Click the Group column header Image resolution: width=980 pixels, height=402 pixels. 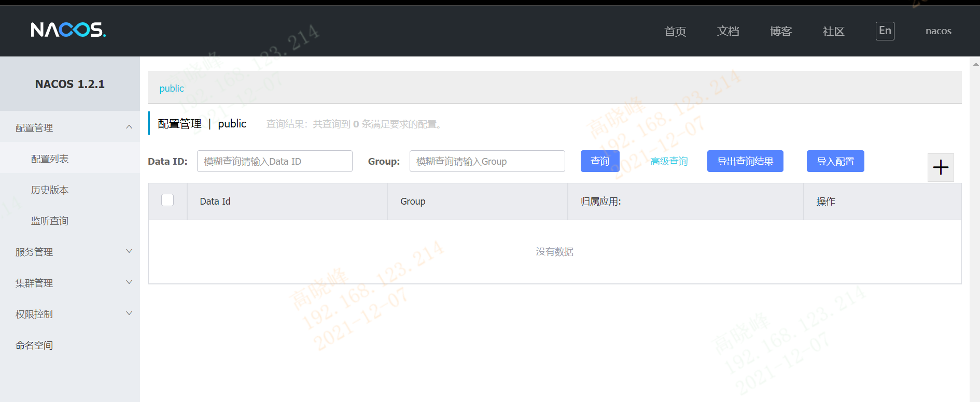tap(478, 202)
